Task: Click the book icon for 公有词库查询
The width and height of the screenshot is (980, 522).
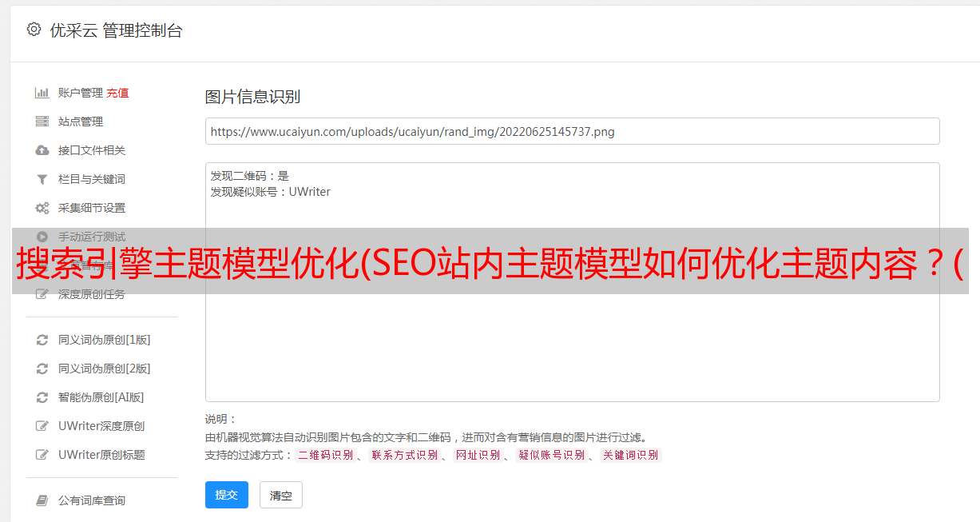Action: [x=42, y=500]
